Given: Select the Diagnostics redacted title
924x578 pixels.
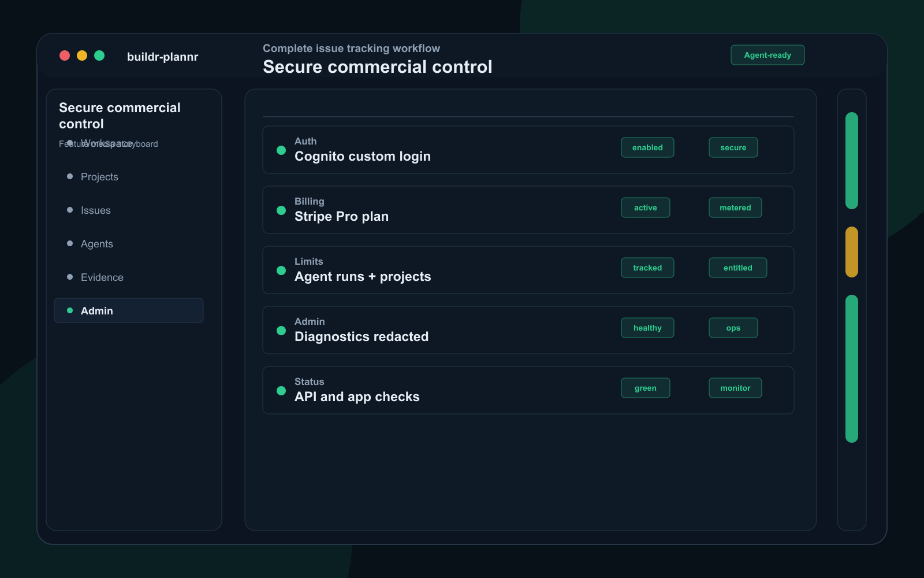Looking at the screenshot, I should 362,336.
